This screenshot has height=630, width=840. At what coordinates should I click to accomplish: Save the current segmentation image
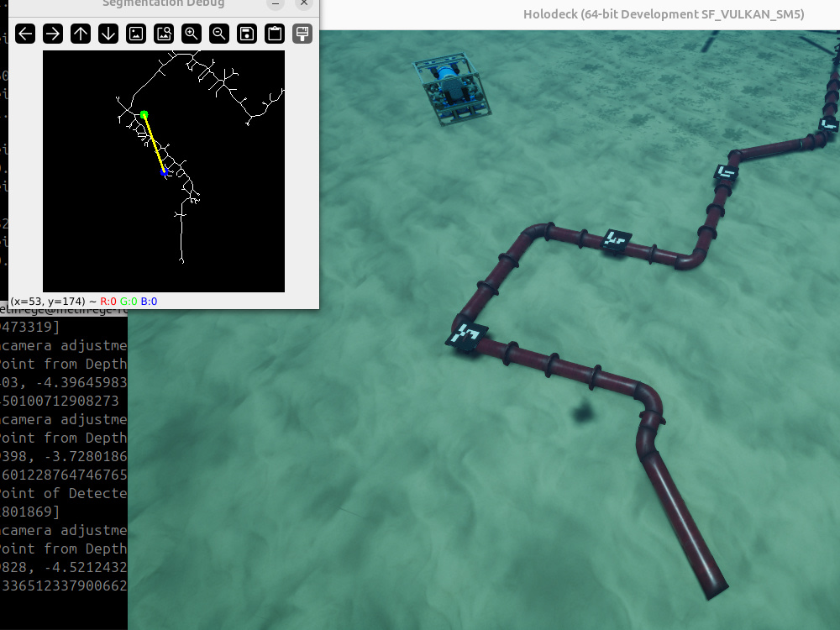[247, 34]
